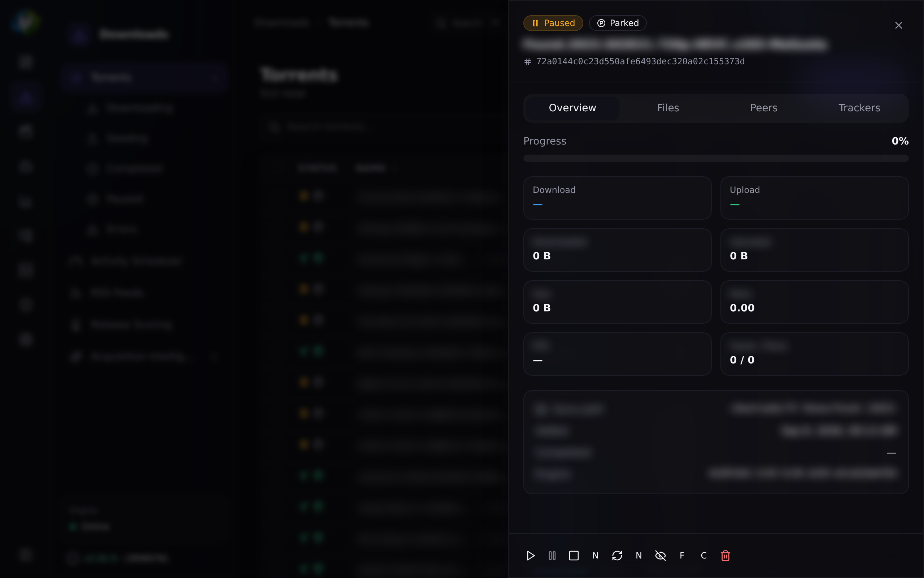This screenshot has height=578, width=924.
Task: Open the Overview tab
Action: pyautogui.click(x=572, y=108)
